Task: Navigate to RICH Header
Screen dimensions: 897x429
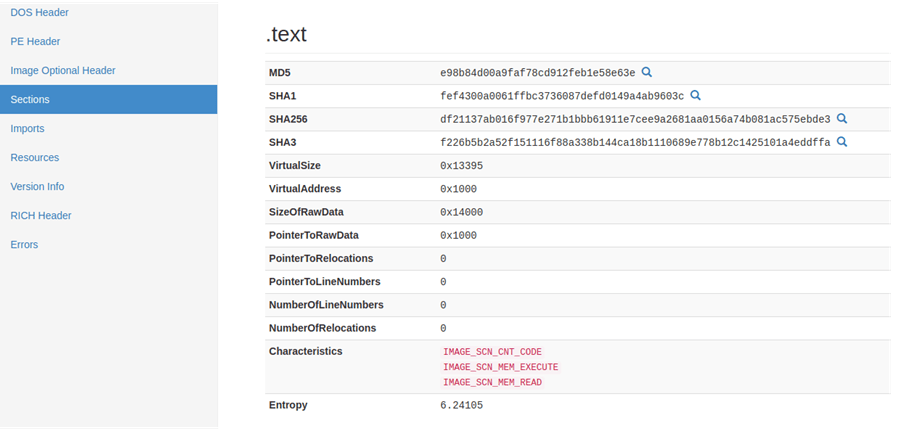Action: (x=41, y=216)
